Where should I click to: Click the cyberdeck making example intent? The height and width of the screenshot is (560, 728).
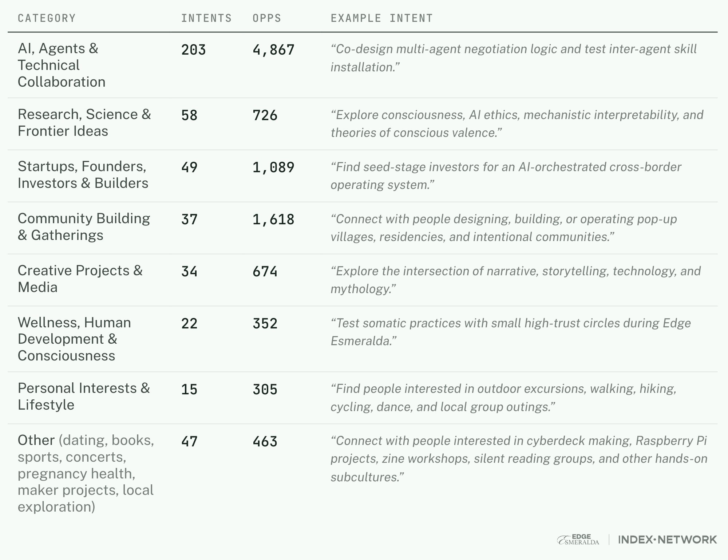pos(519,459)
